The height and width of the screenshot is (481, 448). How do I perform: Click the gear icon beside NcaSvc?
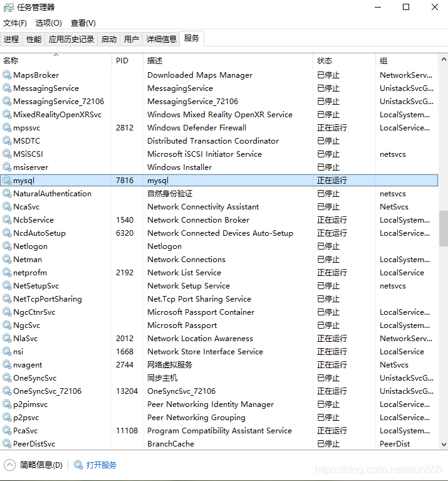coord(7,207)
